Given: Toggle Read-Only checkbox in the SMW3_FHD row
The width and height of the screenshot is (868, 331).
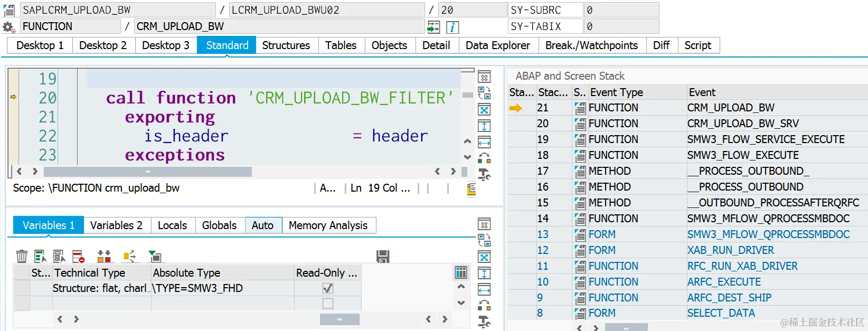Looking at the screenshot, I should point(328,288).
